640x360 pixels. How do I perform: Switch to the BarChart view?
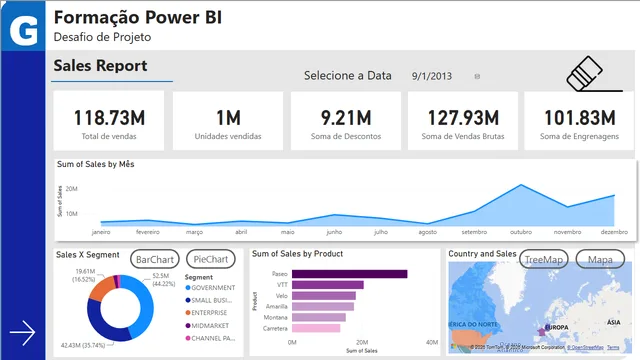(x=155, y=259)
